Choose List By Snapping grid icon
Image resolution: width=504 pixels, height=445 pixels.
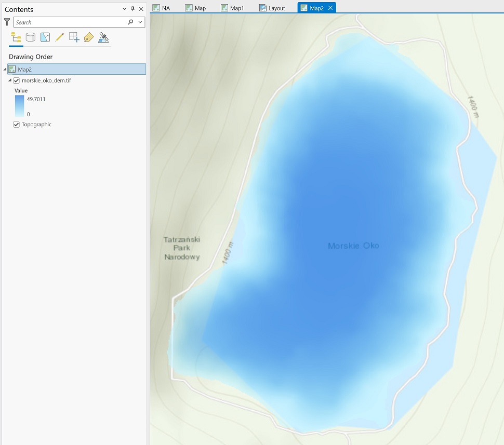(x=74, y=37)
